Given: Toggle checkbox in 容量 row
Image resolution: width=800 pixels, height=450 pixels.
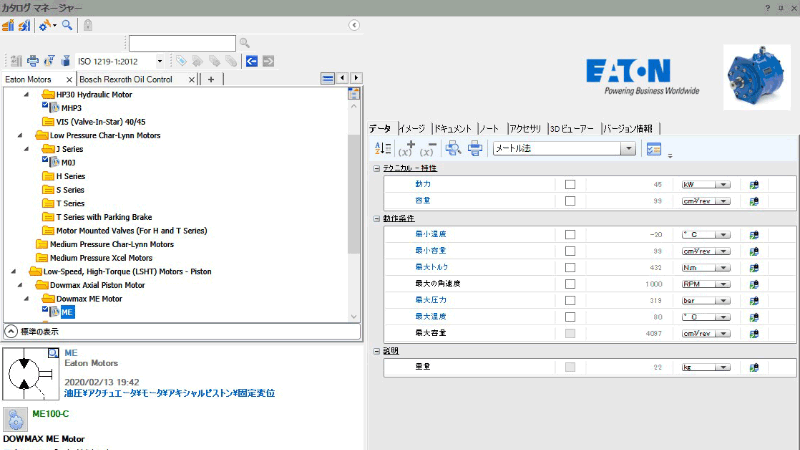Looking at the screenshot, I should click(x=570, y=201).
